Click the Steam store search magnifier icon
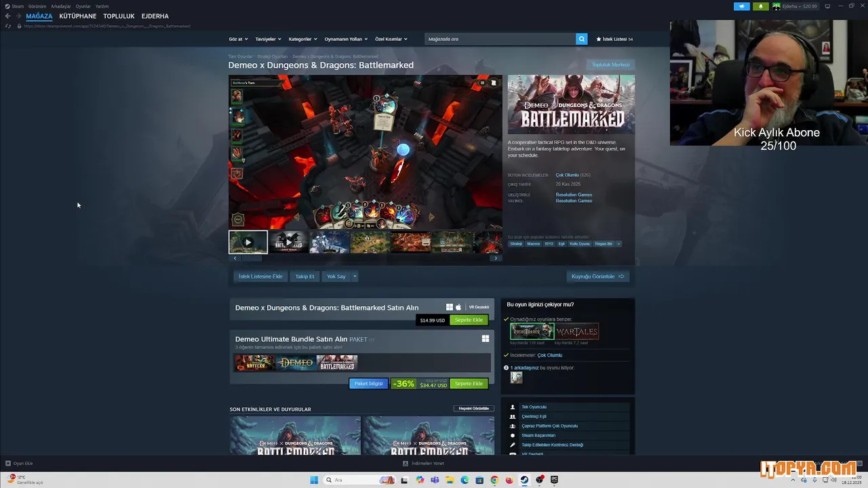The height and width of the screenshot is (488, 868). pos(582,39)
